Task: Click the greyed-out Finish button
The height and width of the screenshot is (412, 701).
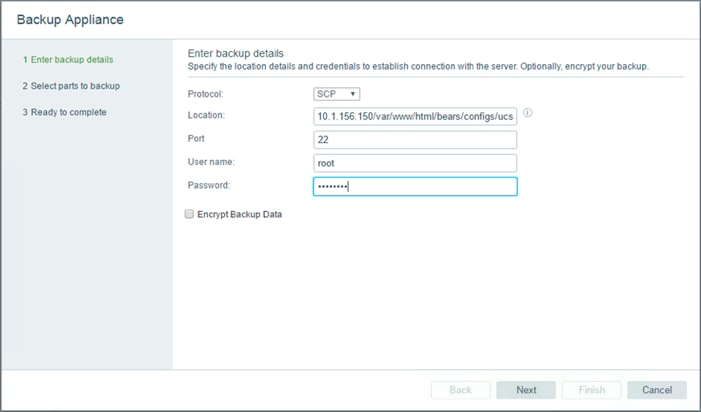Action: point(591,390)
